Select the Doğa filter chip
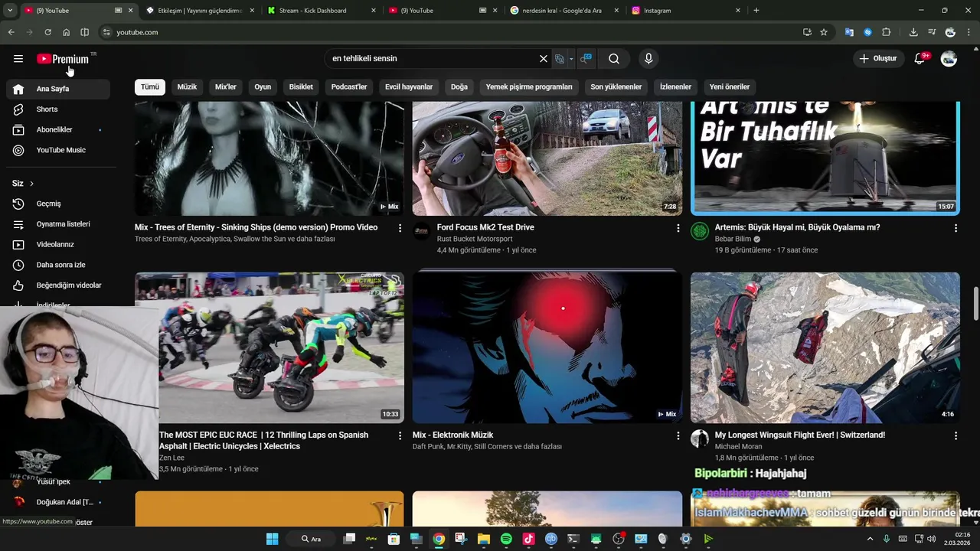Image resolution: width=980 pixels, height=551 pixels. coord(459,86)
